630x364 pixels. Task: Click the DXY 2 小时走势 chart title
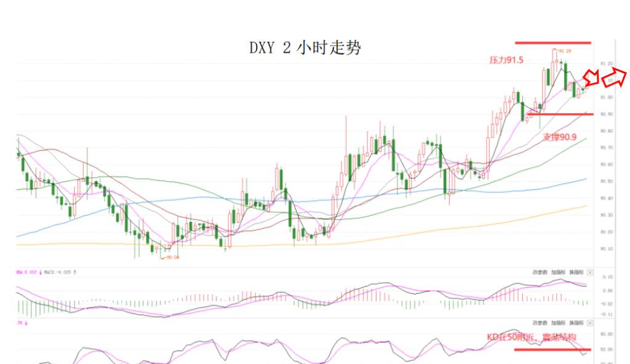click(305, 48)
